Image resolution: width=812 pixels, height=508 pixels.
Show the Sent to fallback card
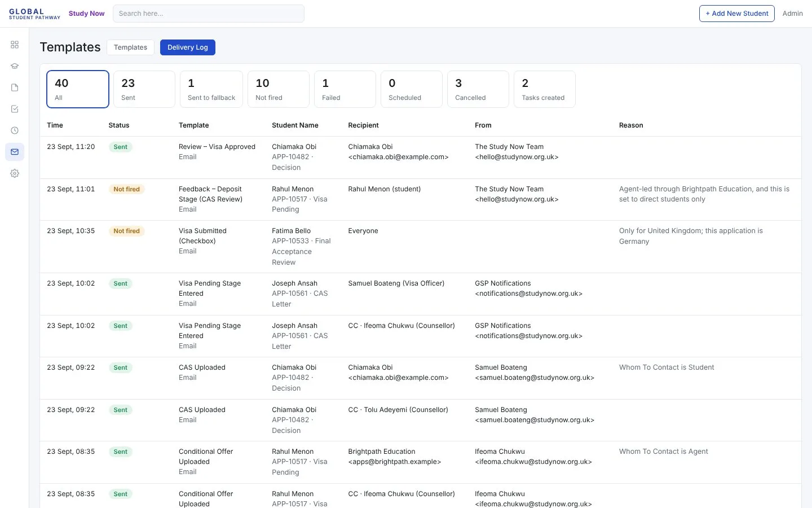click(x=211, y=89)
